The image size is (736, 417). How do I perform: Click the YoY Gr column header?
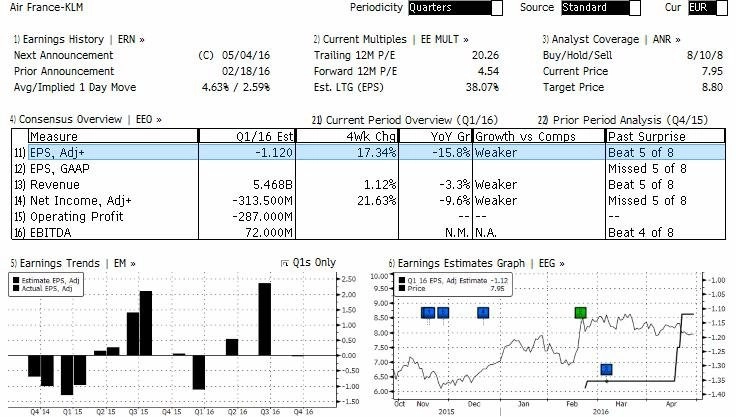(436, 136)
